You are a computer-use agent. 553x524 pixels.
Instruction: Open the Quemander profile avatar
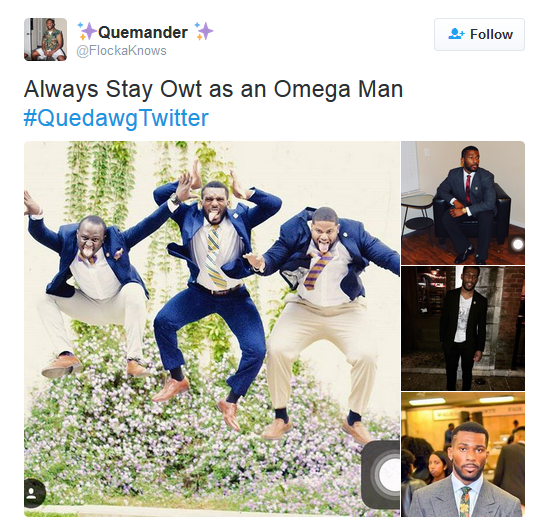45,39
